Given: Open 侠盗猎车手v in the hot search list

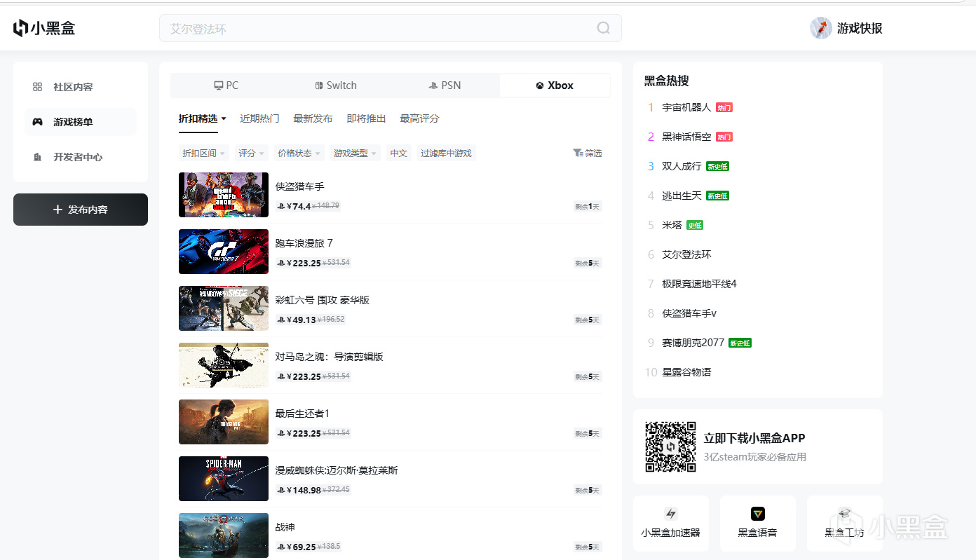Looking at the screenshot, I should [x=690, y=313].
